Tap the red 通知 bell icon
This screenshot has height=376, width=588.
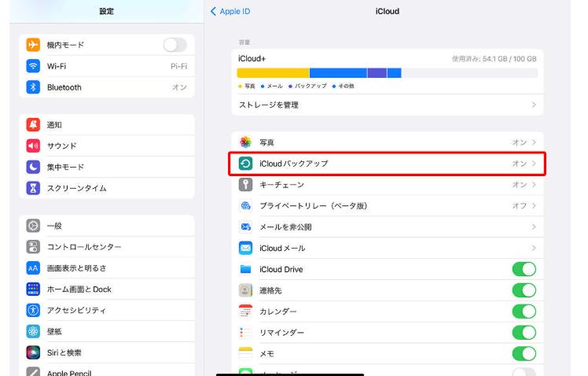33,124
